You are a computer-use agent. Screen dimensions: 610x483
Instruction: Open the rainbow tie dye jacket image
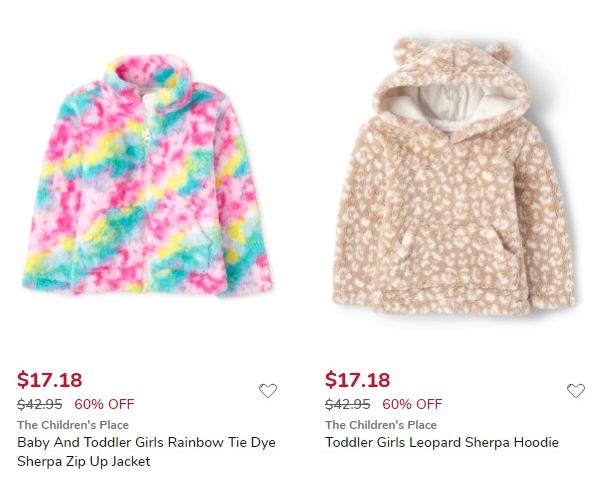pos(147,175)
